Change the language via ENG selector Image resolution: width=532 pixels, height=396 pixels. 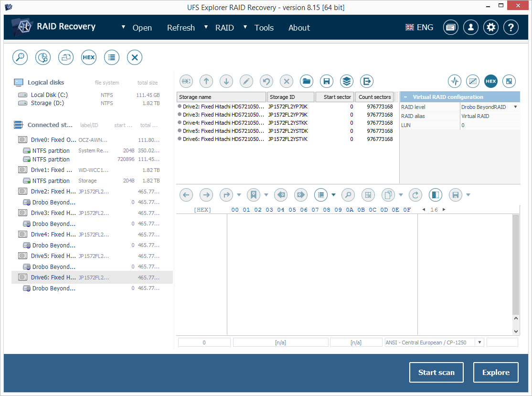pos(419,28)
